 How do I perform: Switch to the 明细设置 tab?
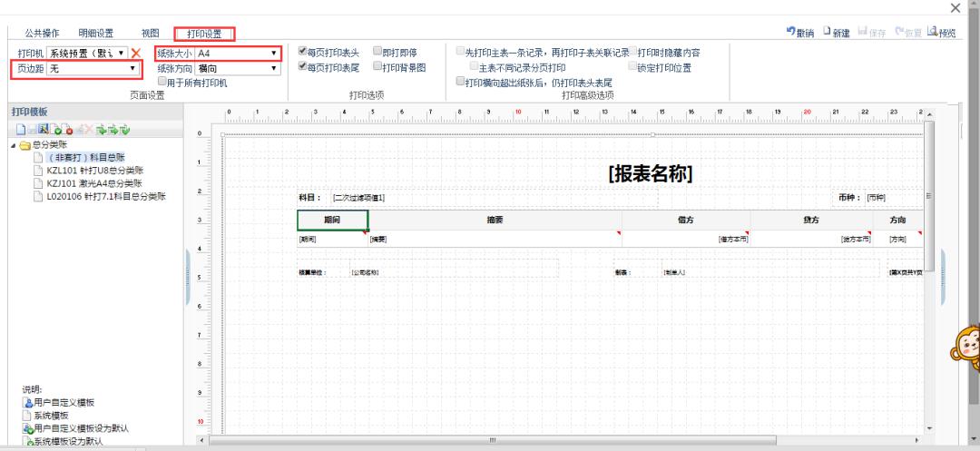tap(95, 33)
